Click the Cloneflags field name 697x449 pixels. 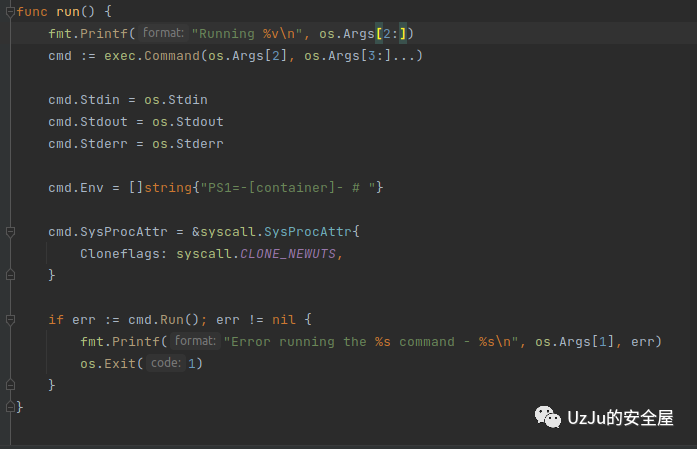[x=120, y=254]
